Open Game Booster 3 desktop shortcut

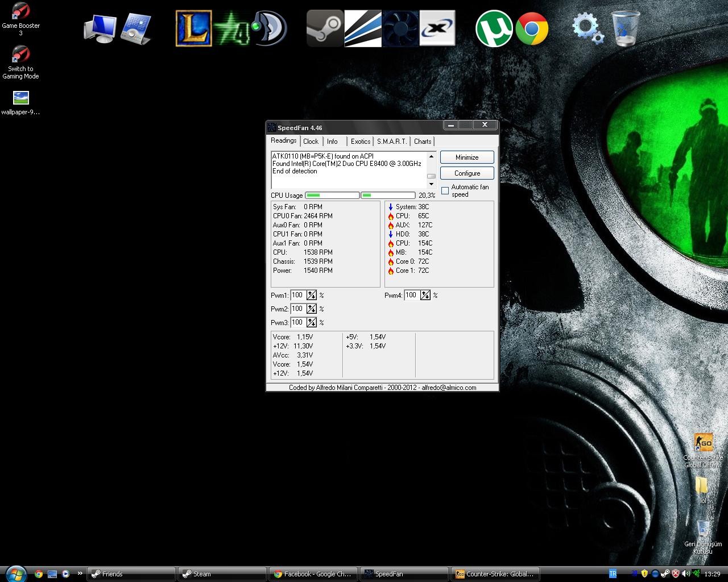[21, 19]
